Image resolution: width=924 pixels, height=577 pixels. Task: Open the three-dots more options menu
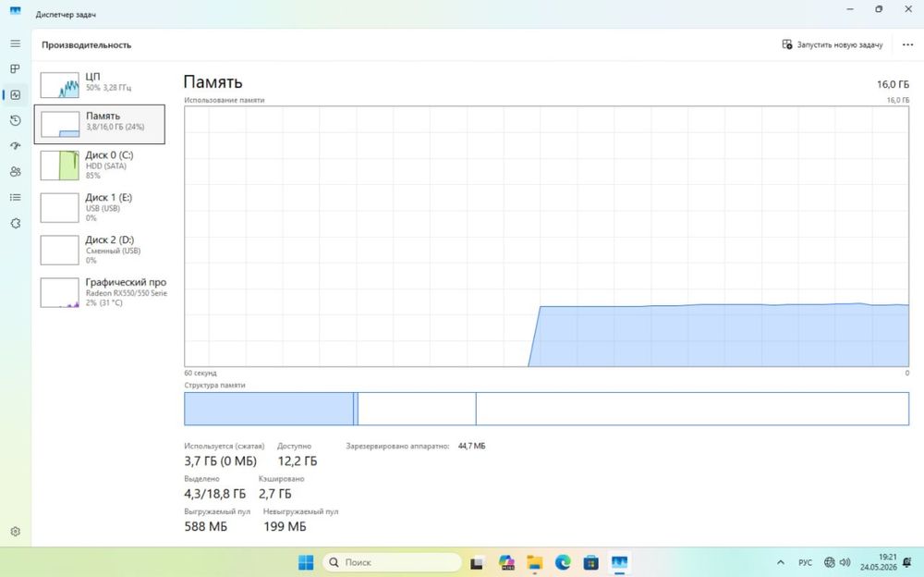907,44
